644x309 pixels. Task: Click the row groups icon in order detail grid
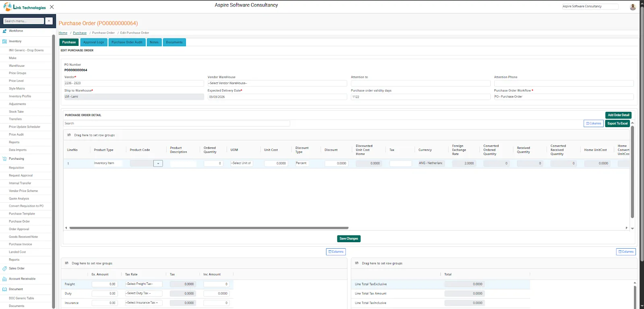(69, 135)
